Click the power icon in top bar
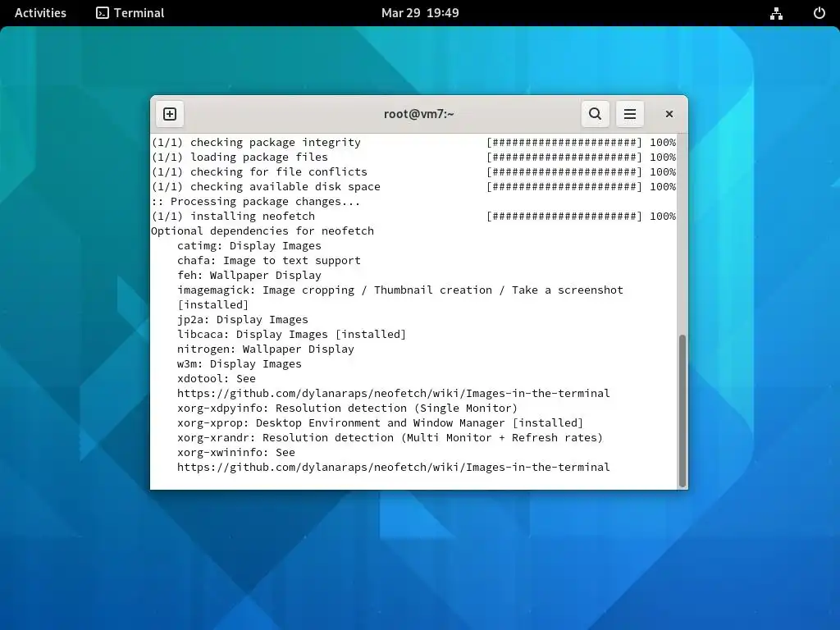Image resolution: width=840 pixels, height=630 pixels. 819,13
